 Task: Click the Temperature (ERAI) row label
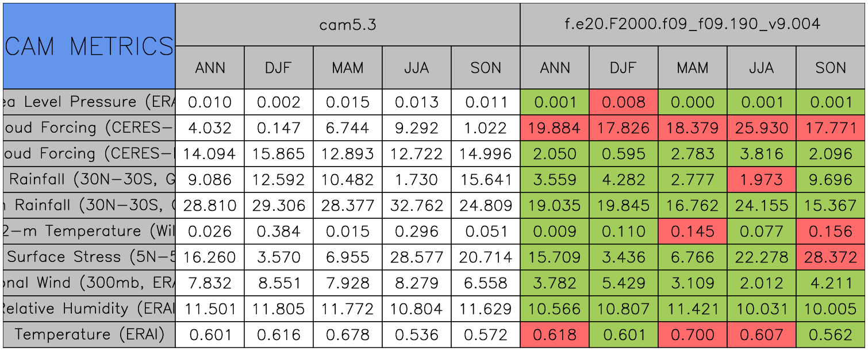point(89,334)
